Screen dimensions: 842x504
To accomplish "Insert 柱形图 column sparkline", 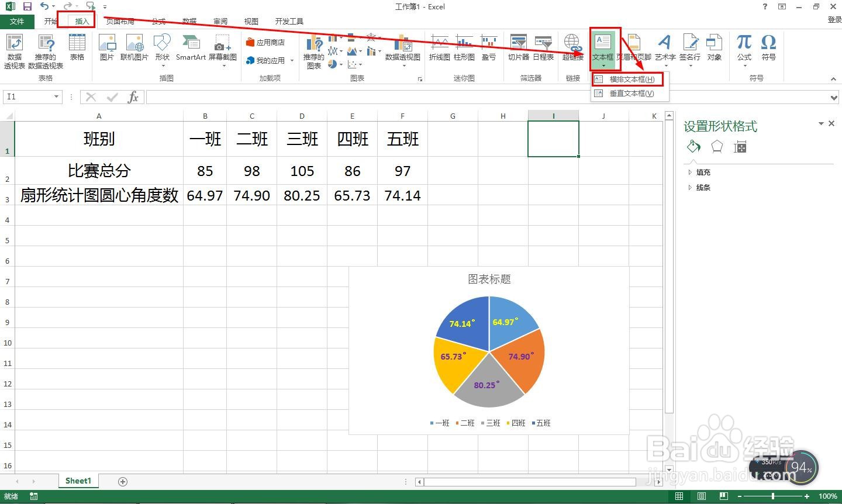I will tap(464, 47).
